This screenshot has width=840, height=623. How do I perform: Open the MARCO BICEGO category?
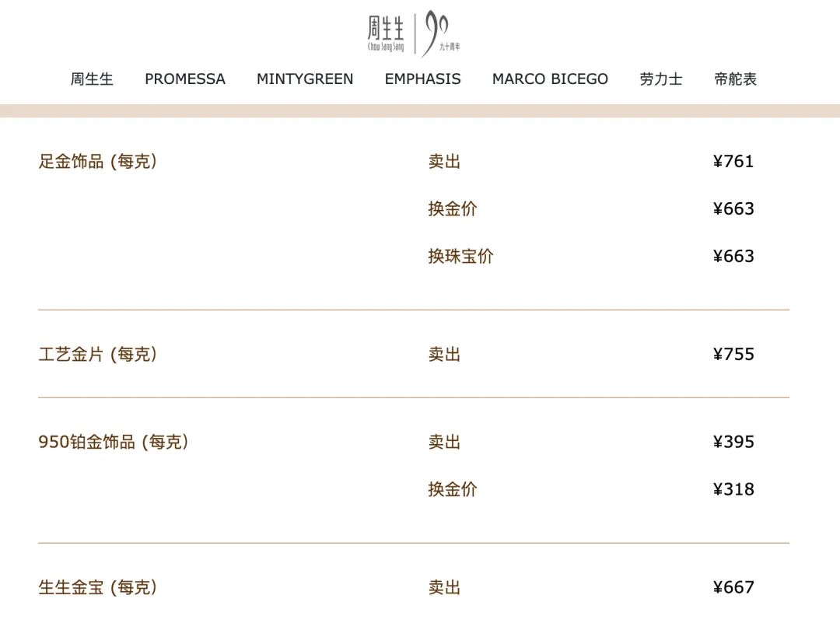pyautogui.click(x=550, y=79)
